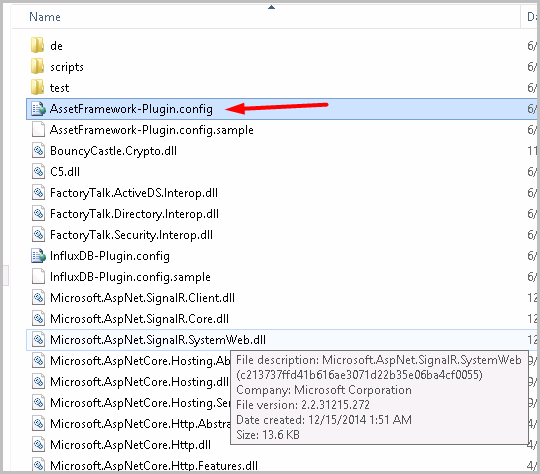
Task: Click the scripts folder icon
Action: coord(38,66)
